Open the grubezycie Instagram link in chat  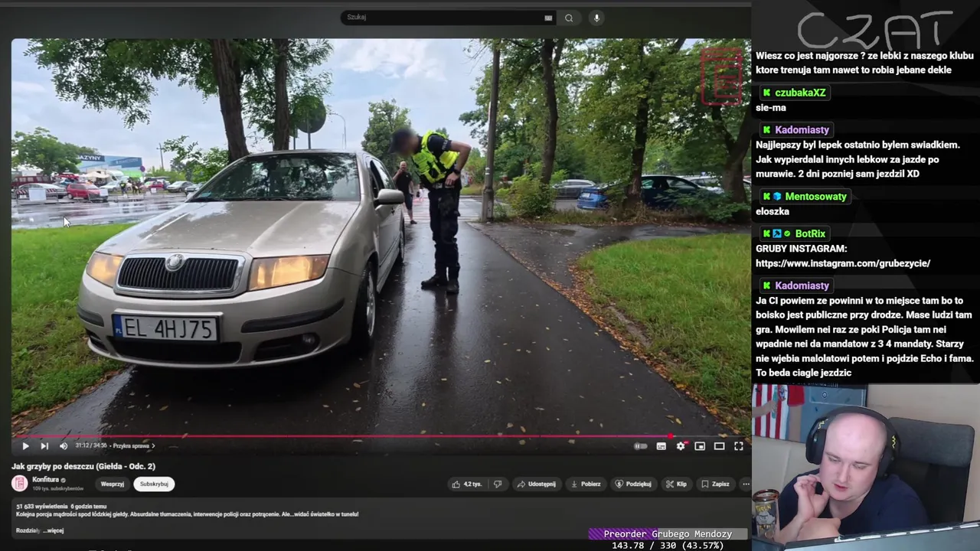tap(843, 263)
